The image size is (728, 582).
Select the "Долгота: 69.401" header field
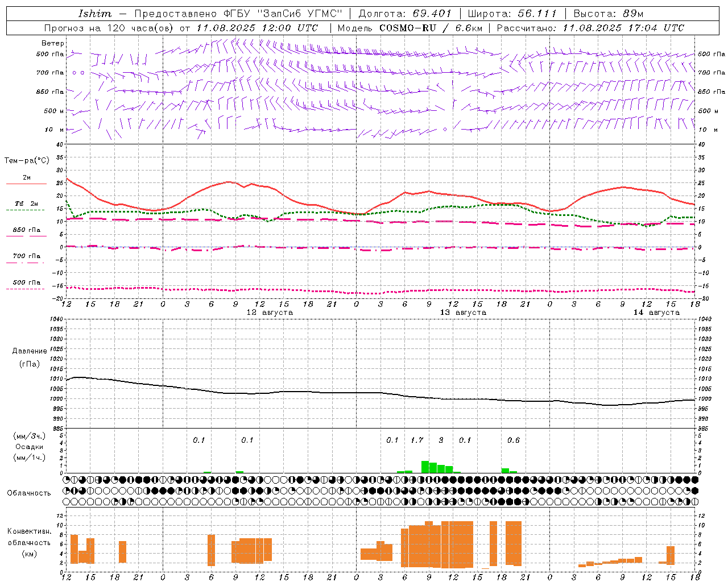coord(405,14)
